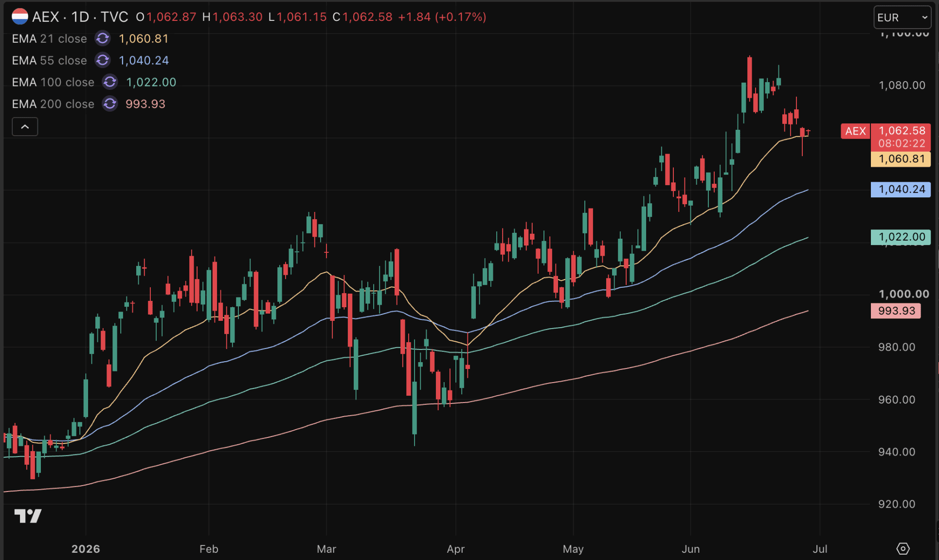Click the TVC exchange label
The width and height of the screenshot is (939, 560).
[114, 17]
